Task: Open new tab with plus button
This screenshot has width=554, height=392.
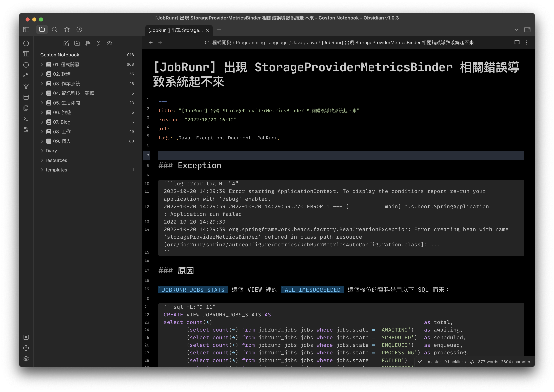Action: [x=219, y=30]
